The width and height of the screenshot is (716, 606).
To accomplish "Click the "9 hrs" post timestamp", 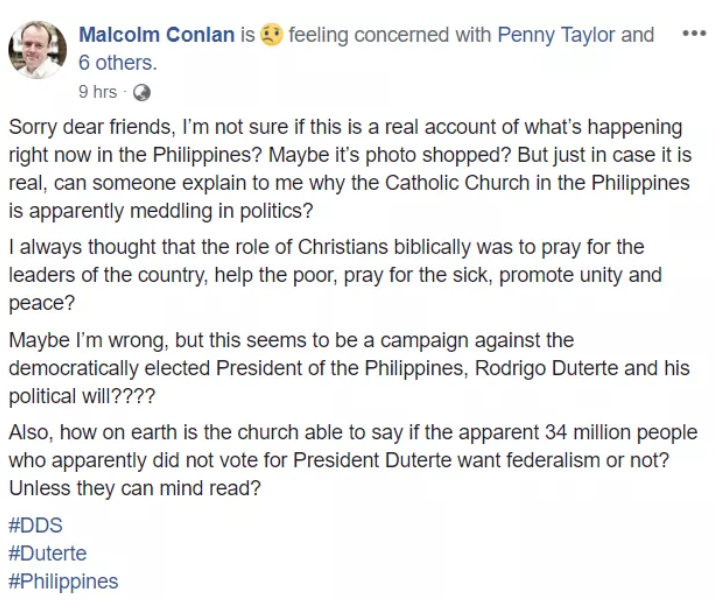I will (97, 92).
